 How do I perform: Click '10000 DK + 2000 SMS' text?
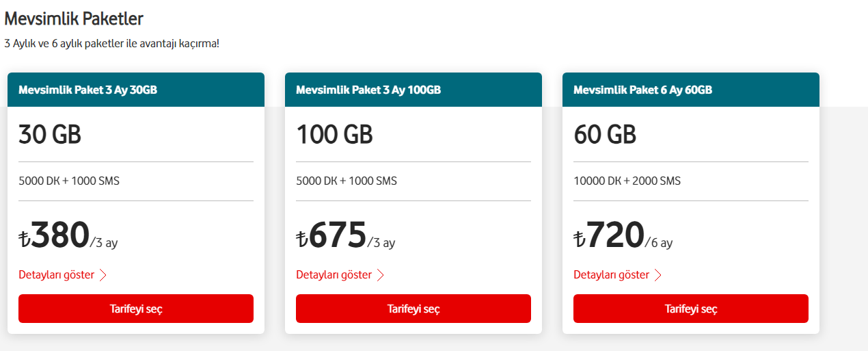click(627, 181)
